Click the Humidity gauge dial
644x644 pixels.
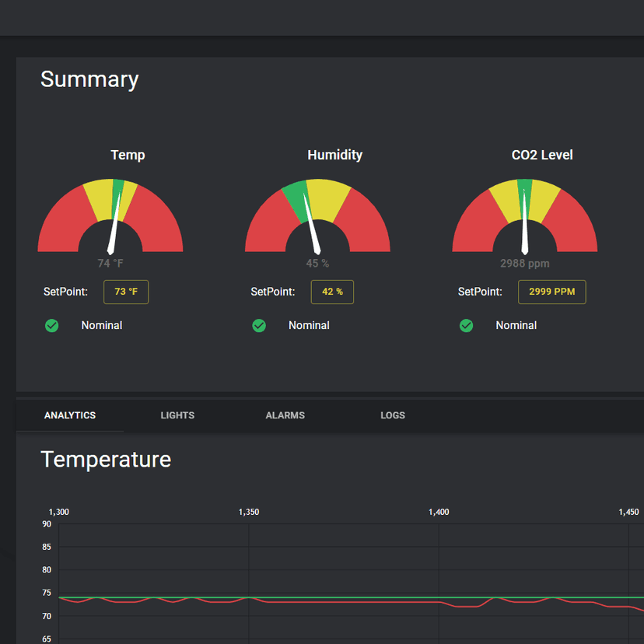pyautogui.click(x=317, y=216)
